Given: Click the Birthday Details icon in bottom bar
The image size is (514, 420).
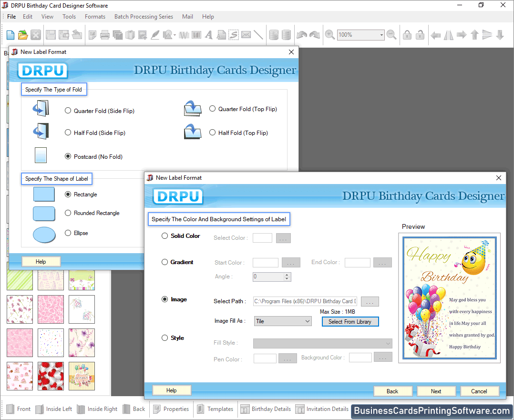Looking at the screenshot, I should [x=245, y=409].
